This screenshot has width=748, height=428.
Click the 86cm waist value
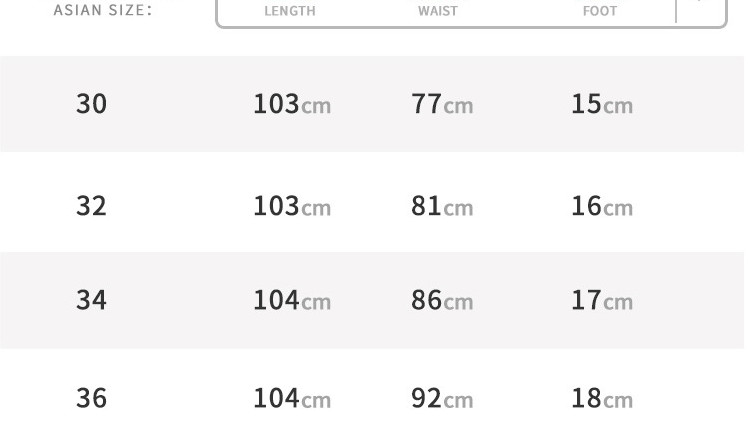tap(441, 300)
